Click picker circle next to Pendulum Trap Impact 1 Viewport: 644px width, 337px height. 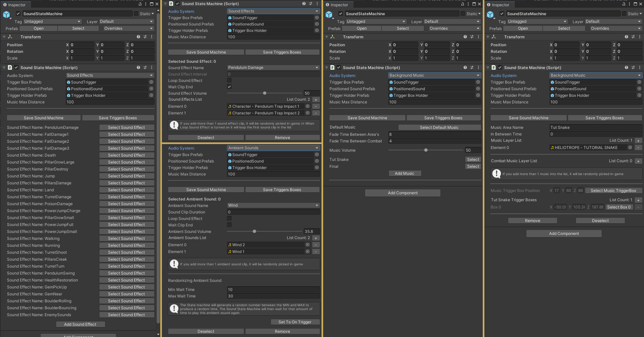point(308,106)
